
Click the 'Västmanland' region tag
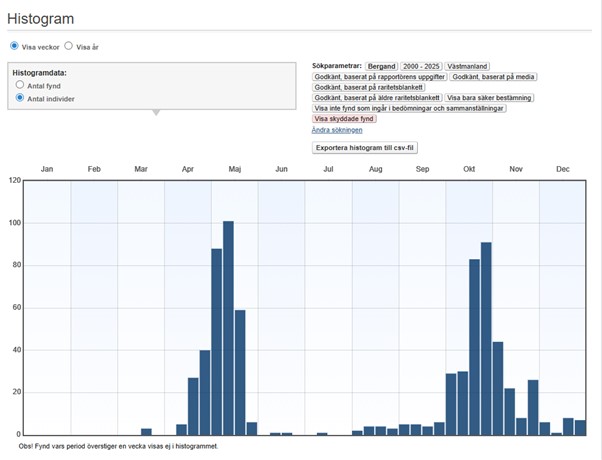(468, 65)
